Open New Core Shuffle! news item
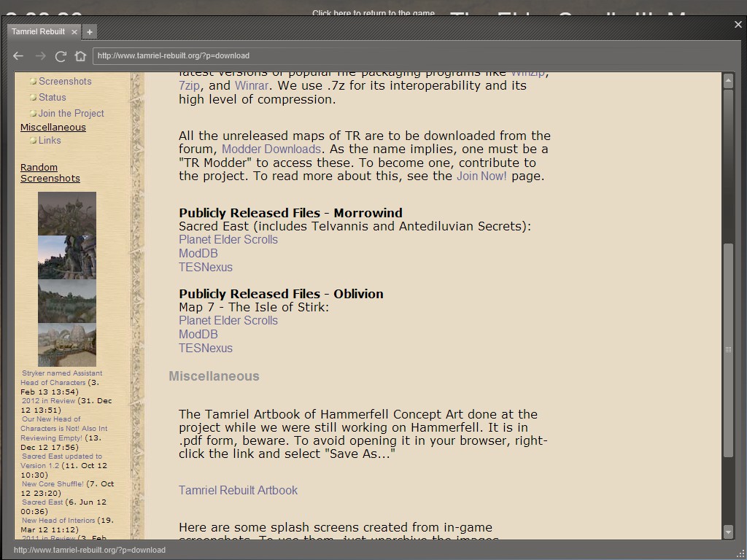Viewport: 747px width, 560px height. coord(53,484)
